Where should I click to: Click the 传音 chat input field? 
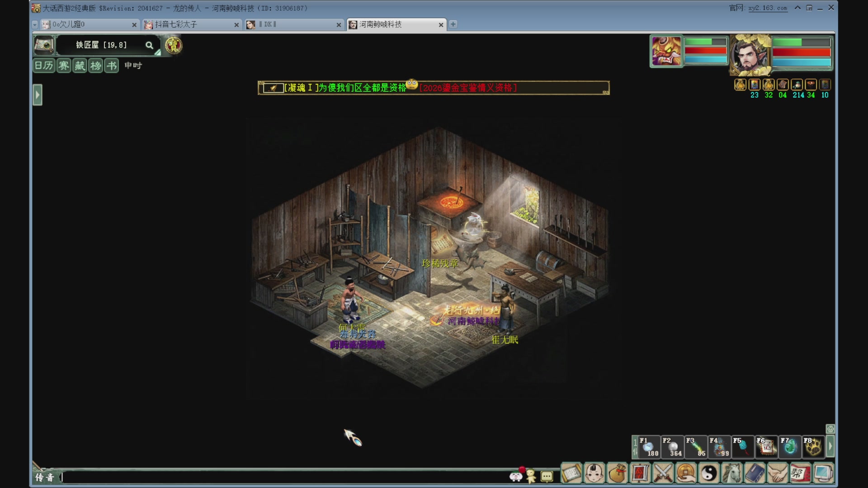click(285, 477)
